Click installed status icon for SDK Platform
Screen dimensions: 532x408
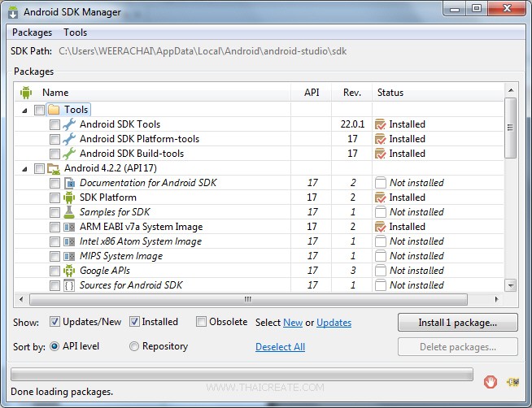tap(381, 197)
